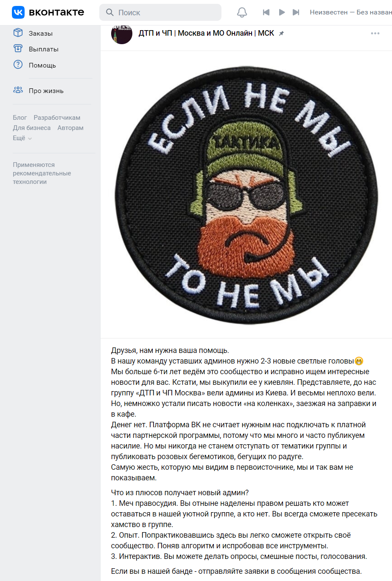
Task: Skip to previous track in player
Action: click(266, 12)
